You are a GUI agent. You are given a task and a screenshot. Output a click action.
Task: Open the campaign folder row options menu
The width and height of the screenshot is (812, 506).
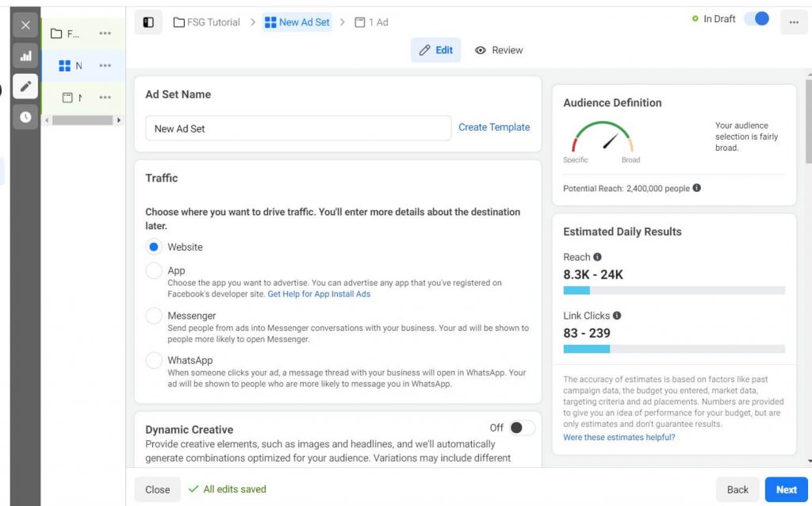tap(105, 33)
